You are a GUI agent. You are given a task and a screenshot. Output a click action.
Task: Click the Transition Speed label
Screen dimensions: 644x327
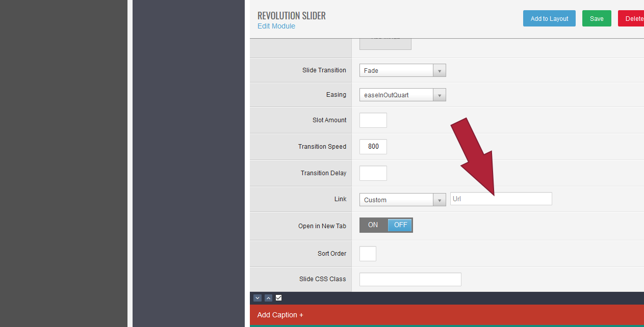322,147
